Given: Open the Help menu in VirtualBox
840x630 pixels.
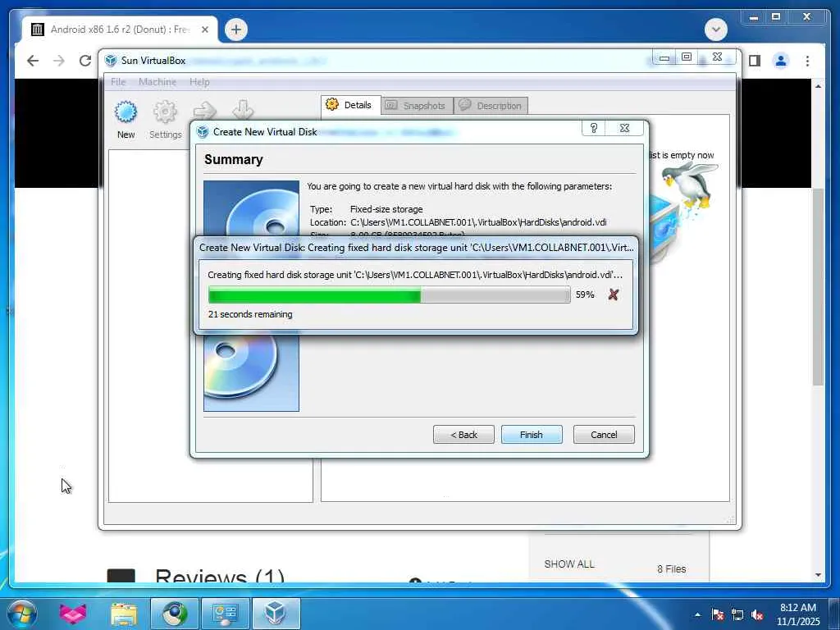Looking at the screenshot, I should coord(199,82).
